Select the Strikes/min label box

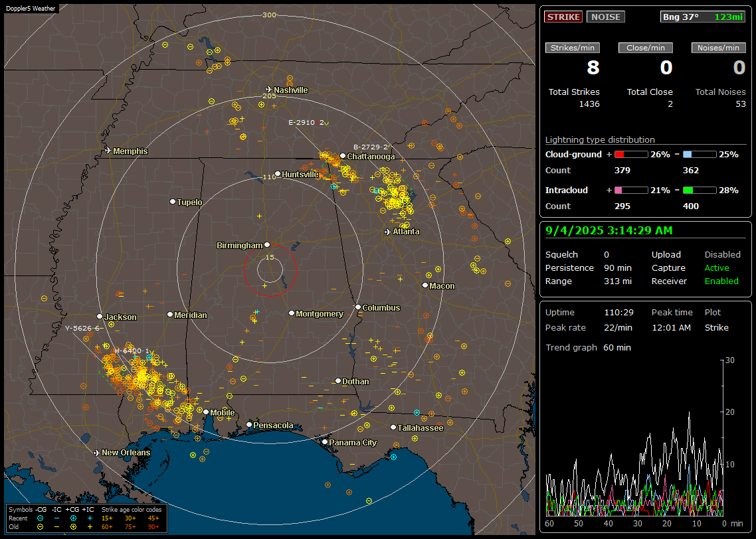point(572,48)
